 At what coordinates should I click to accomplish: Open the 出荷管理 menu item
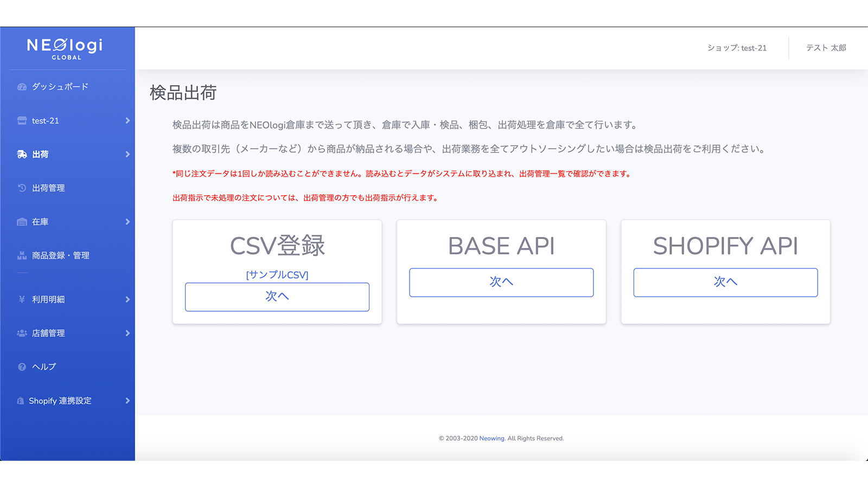point(49,188)
